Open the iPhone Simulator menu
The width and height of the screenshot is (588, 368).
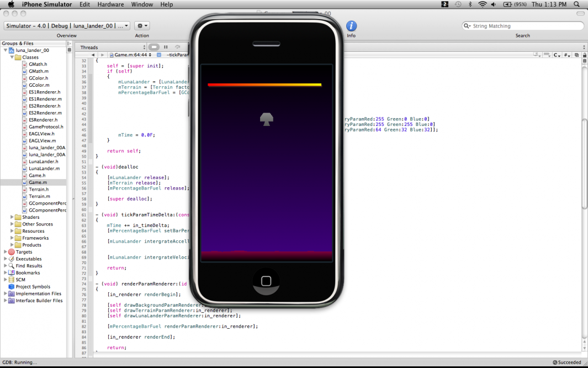click(47, 4)
